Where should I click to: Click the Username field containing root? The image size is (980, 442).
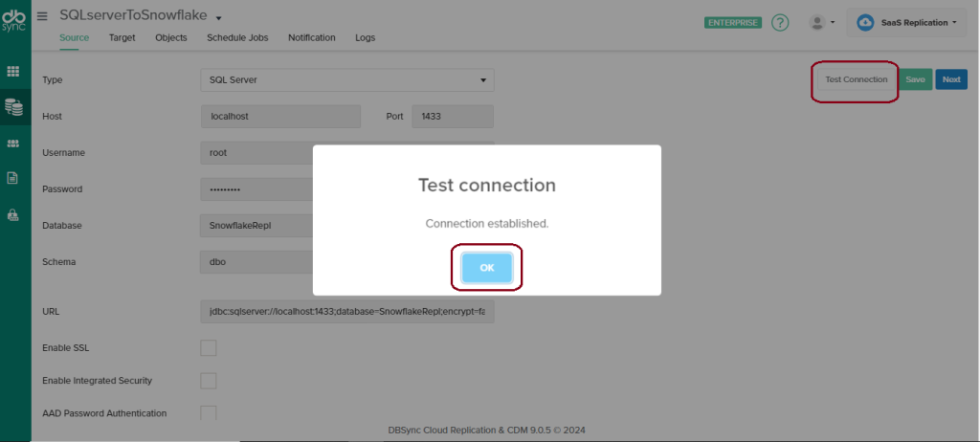tap(256, 152)
